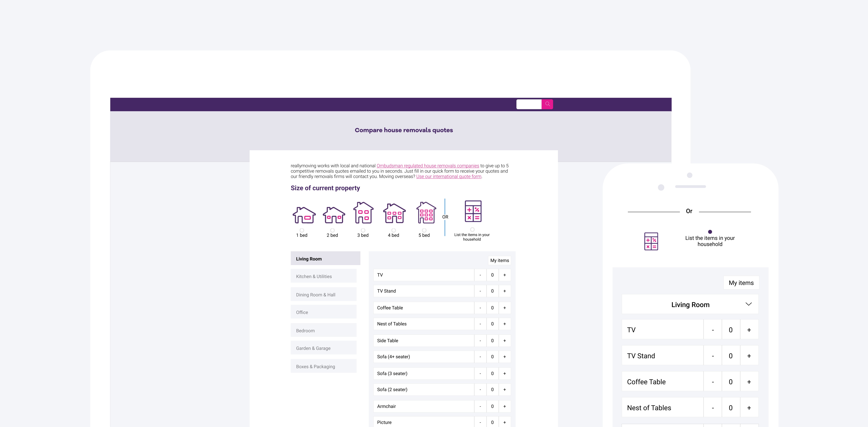Image resolution: width=868 pixels, height=427 pixels.
Task: Open the Dining Room & Hall tab
Action: pos(323,294)
